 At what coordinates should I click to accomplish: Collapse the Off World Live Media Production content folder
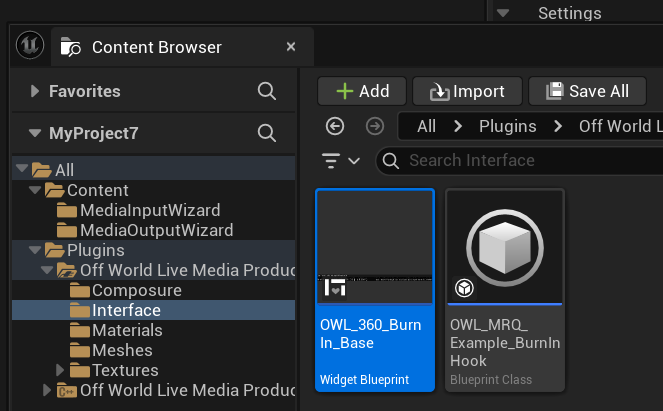(47, 270)
